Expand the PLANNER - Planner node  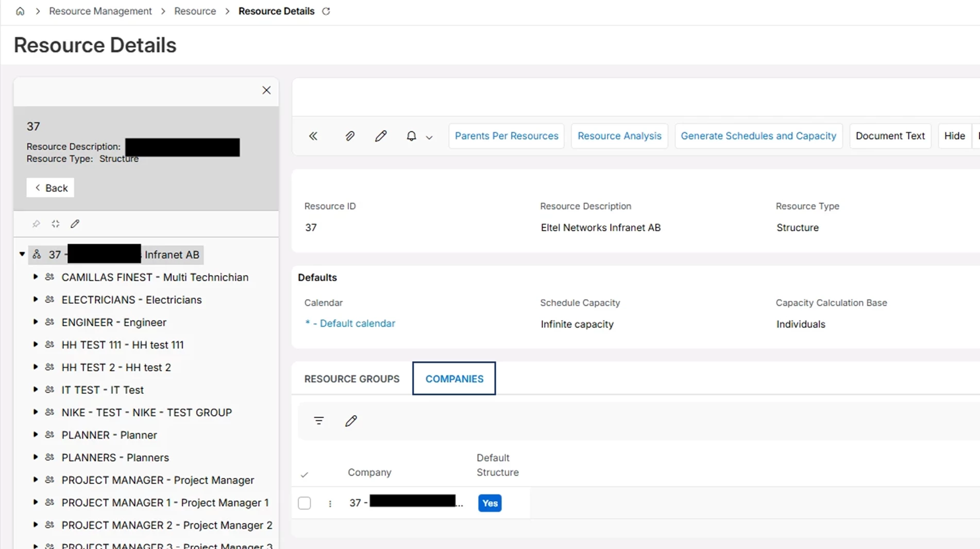pos(36,435)
